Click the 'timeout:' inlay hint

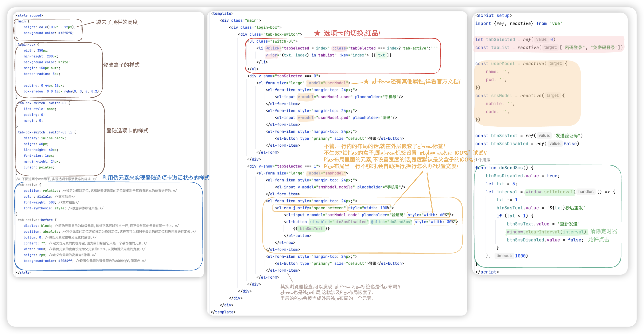[x=504, y=256]
